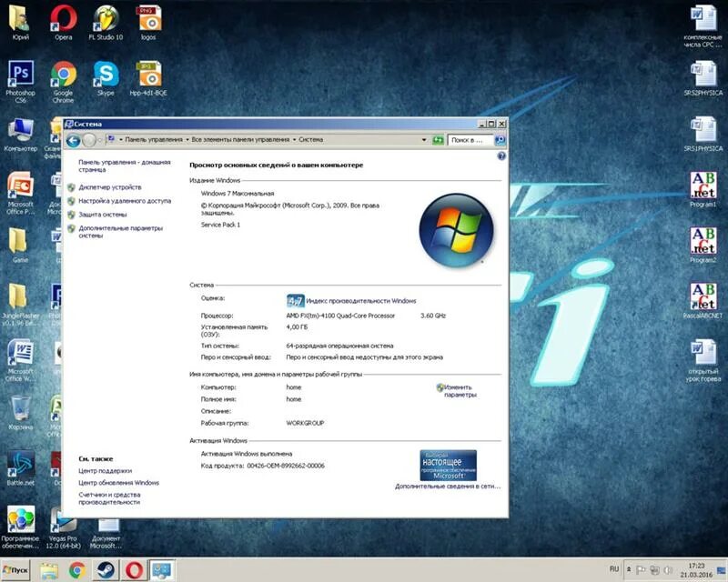
Task: Click the help question mark icon
Action: coord(501,156)
